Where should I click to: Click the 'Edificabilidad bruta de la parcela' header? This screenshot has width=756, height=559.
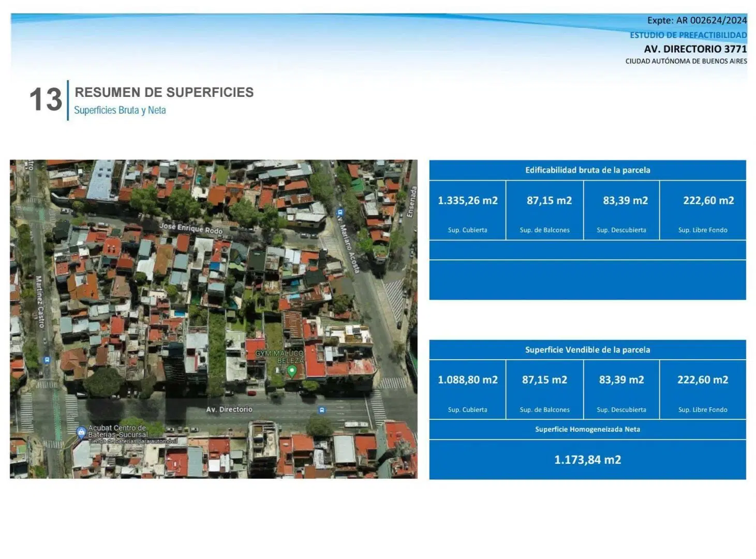tap(587, 170)
